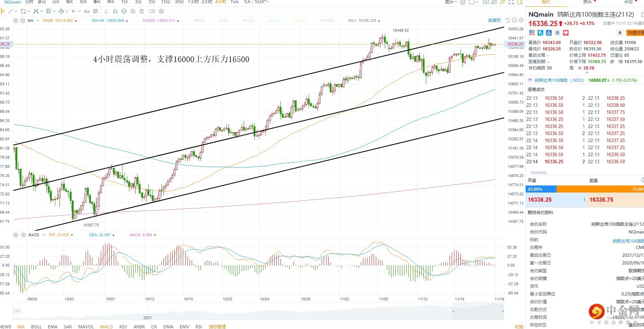Image resolution: width=644 pixels, height=329 pixels.
Task: Toggle the magnet snap tool
Action: click(115, 11)
